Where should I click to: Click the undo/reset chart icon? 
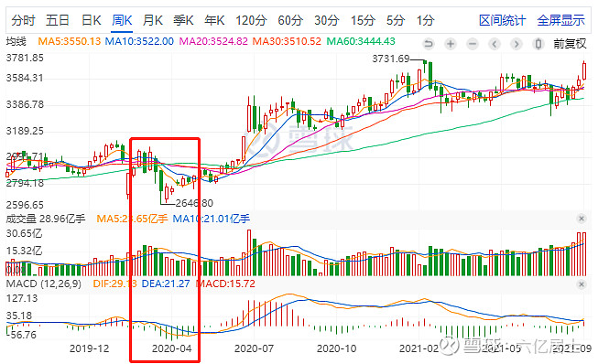429,44
